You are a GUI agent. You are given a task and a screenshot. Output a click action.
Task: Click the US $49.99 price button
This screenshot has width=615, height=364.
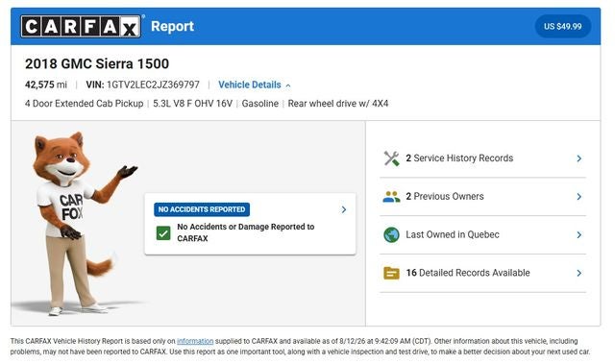(x=562, y=26)
